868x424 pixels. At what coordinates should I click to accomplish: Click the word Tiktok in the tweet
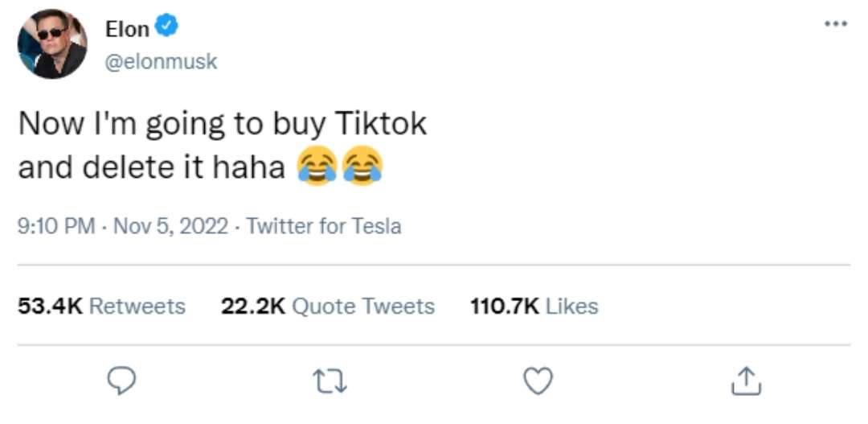coord(379,124)
